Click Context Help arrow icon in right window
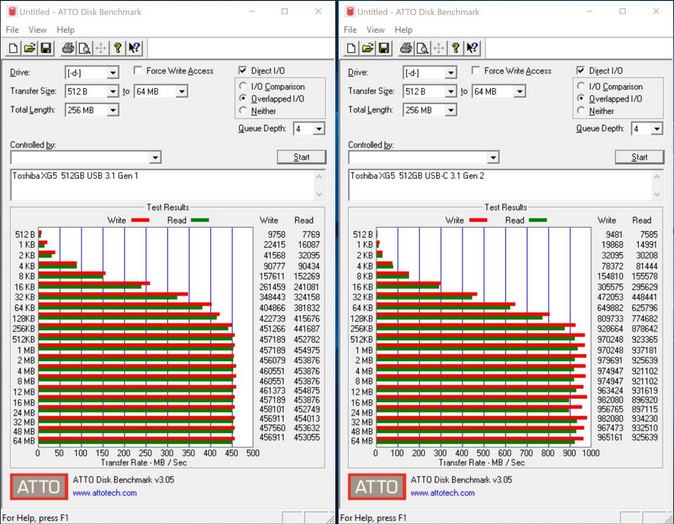This screenshot has width=674, height=524. point(472,48)
